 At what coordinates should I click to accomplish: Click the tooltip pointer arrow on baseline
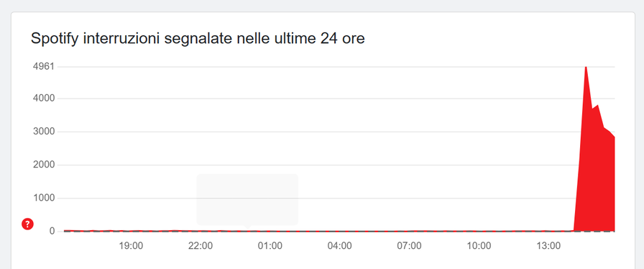[x=247, y=227]
